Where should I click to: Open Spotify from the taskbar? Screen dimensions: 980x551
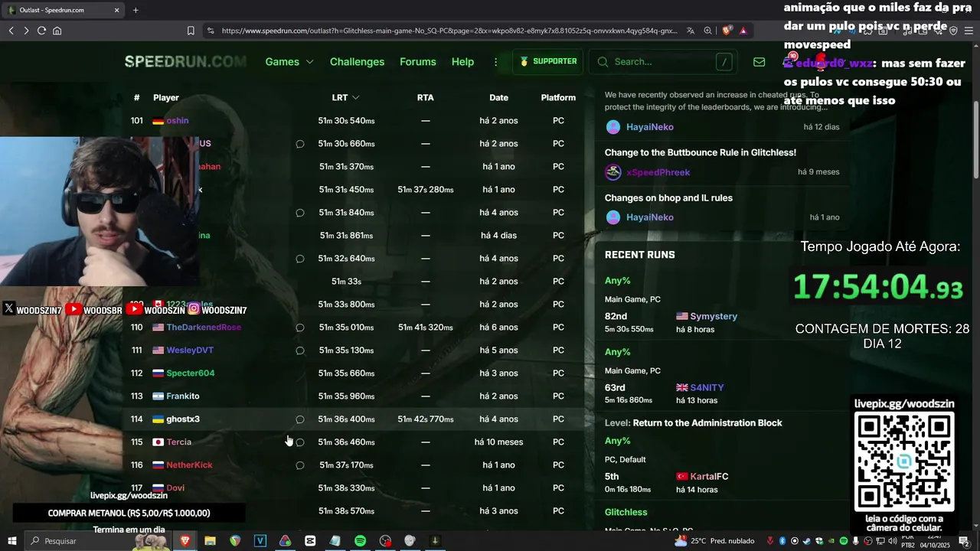[360, 541]
